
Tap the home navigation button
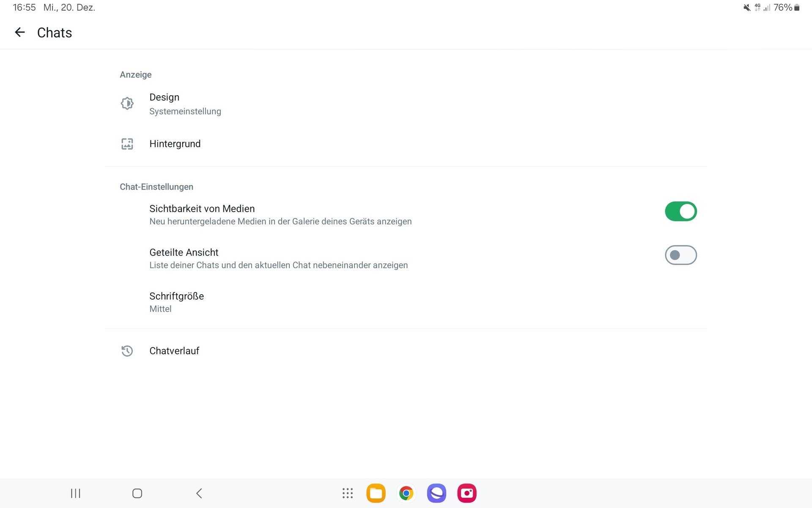[x=137, y=493]
